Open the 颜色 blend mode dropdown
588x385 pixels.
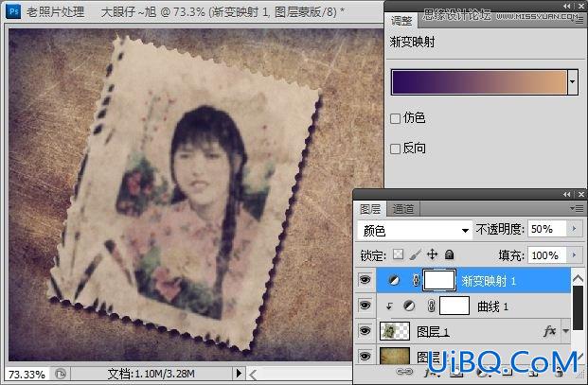(x=465, y=230)
